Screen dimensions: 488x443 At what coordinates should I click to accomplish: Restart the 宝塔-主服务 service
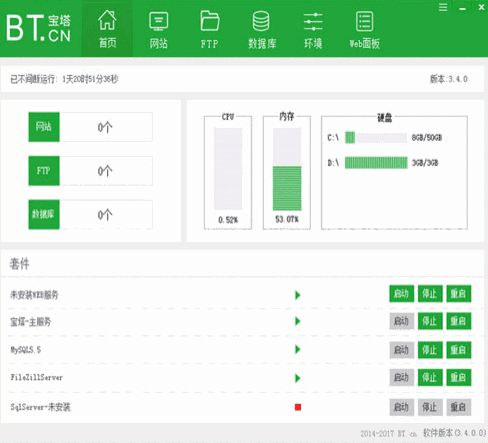click(459, 321)
